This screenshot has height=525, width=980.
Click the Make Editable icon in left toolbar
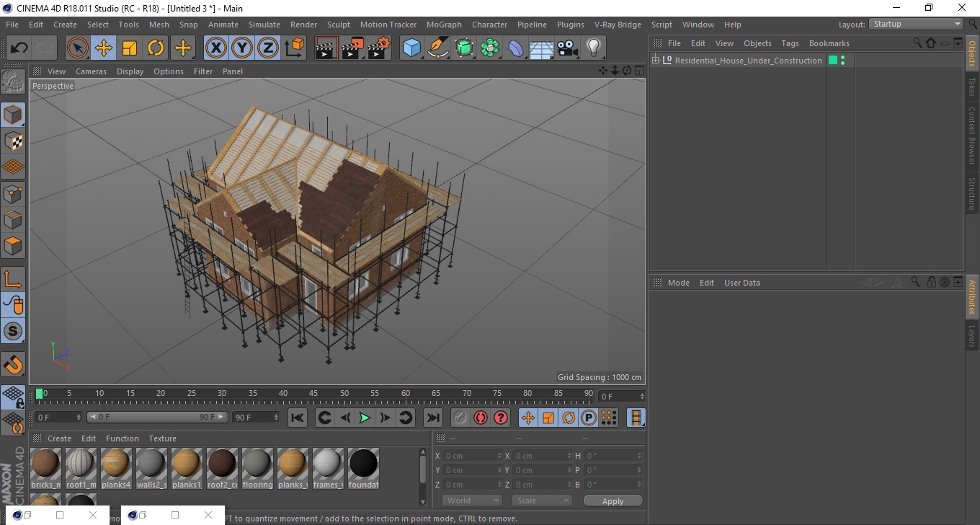(x=13, y=81)
